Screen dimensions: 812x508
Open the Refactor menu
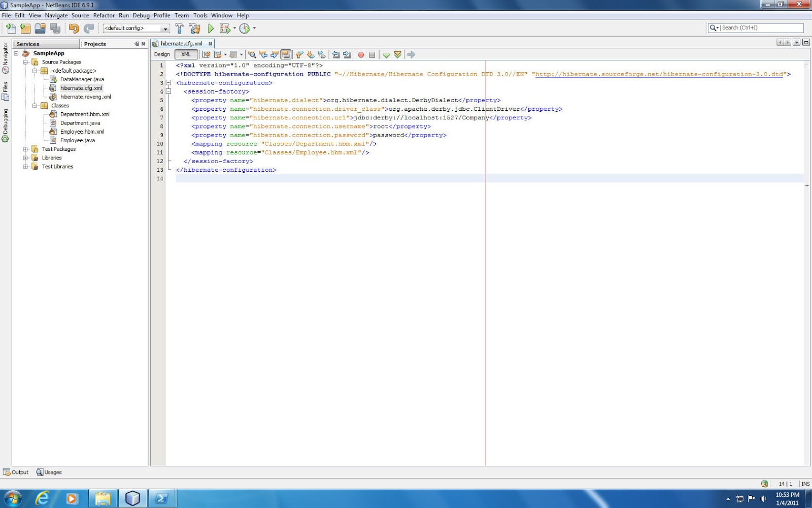(104, 15)
